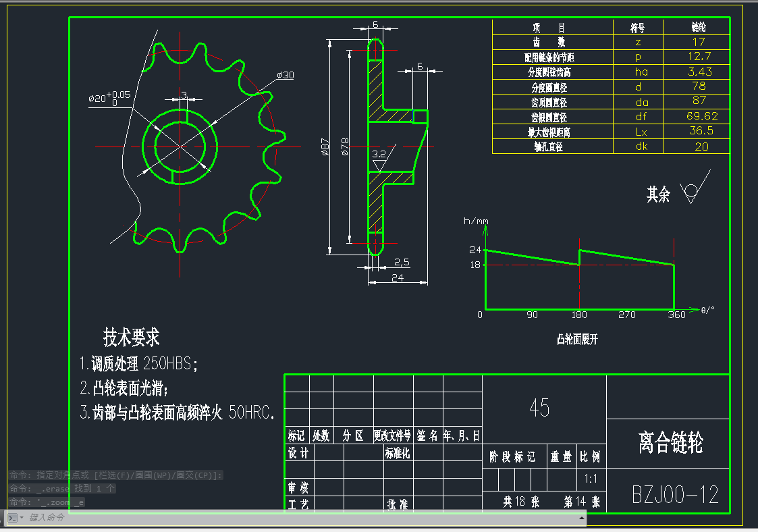The height and width of the screenshot is (532, 758).
Task: Click the dk symbol cell
Action: click(x=641, y=146)
